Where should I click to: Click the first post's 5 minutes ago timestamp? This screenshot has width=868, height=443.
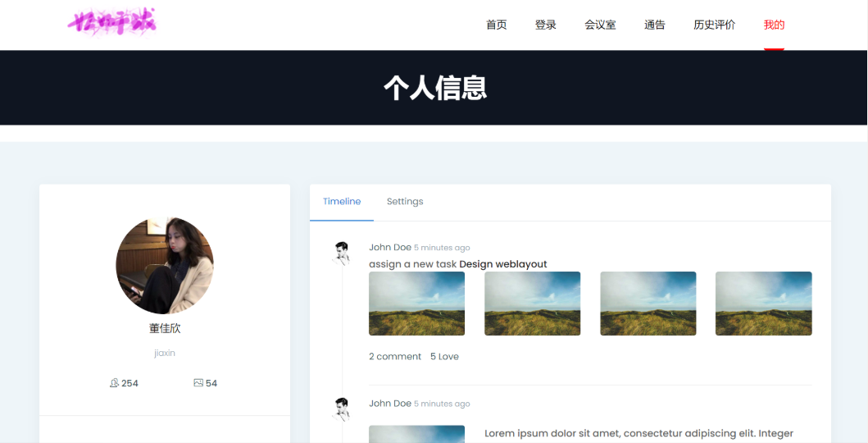click(x=442, y=248)
